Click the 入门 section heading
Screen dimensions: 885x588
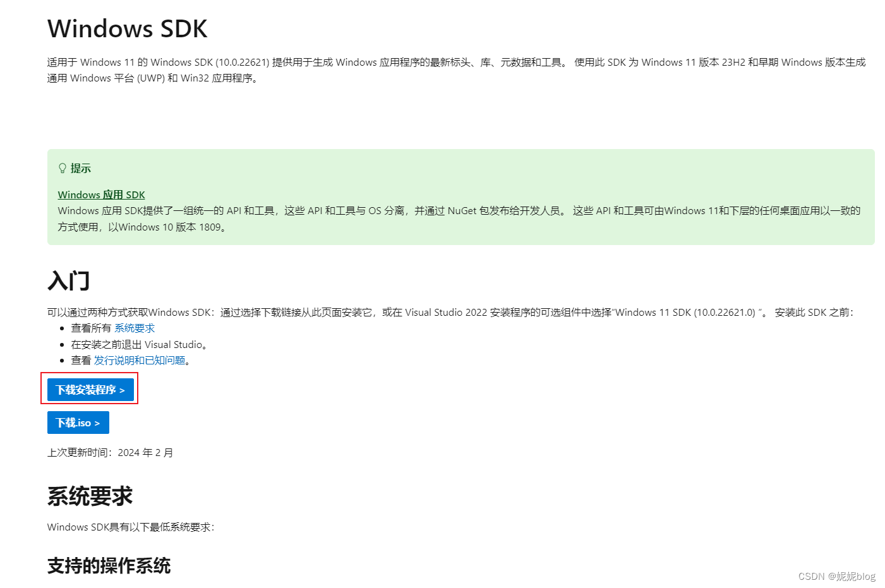pos(69,280)
